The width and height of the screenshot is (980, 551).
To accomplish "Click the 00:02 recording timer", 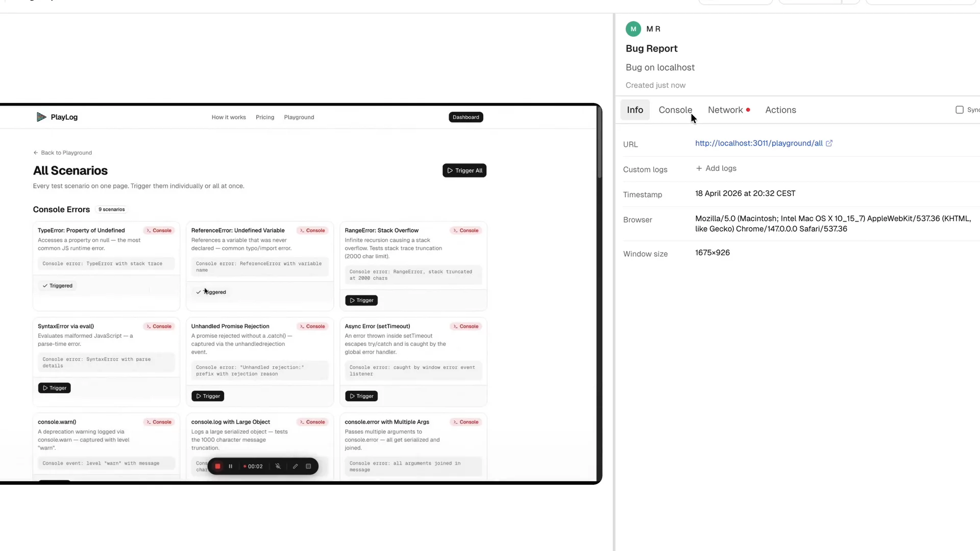I will pos(254,466).
